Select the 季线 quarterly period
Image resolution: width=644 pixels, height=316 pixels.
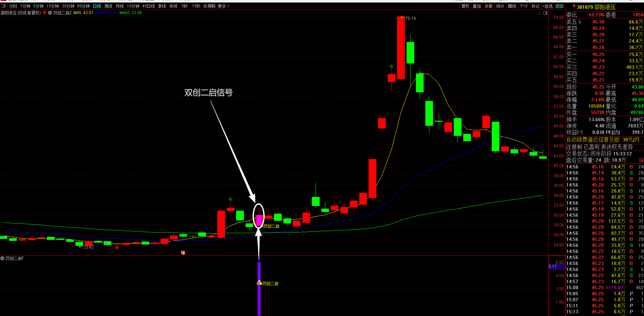(x=162, y=6)
